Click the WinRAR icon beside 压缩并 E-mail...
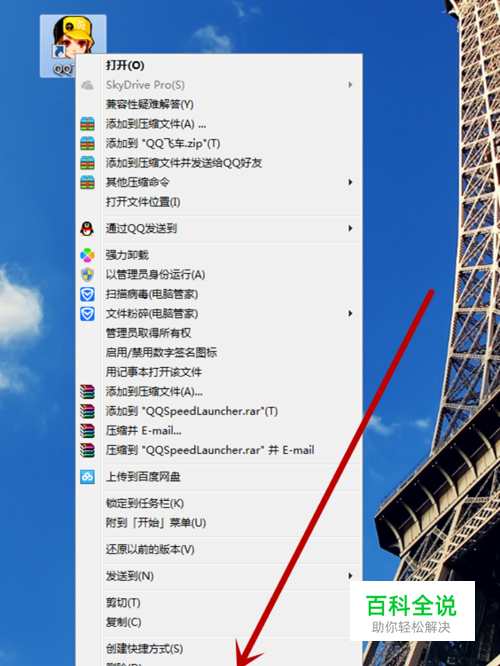500x666 pixels. pyautogui.click(x=88, y=431)
